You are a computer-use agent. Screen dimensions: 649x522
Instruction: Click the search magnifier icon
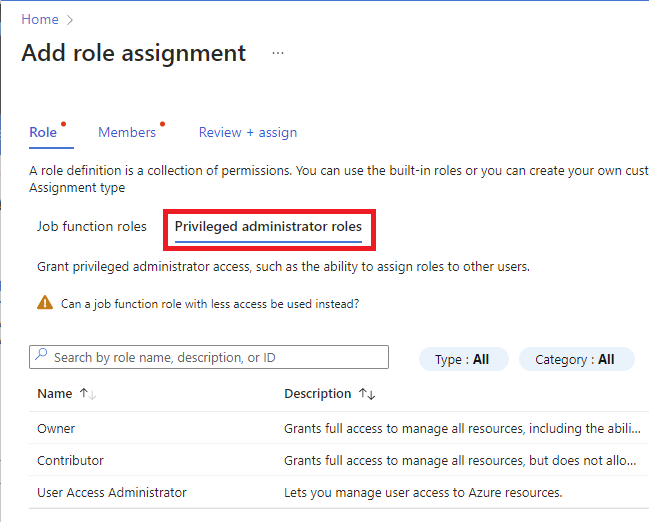[41, 357]
